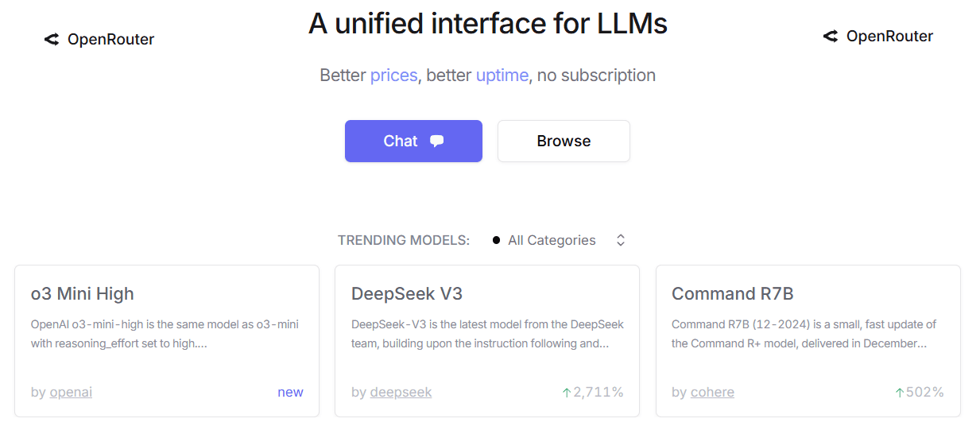Screen dimensions: 980x434
Task: Open the Command R7B model card
Action: [808, 341]
